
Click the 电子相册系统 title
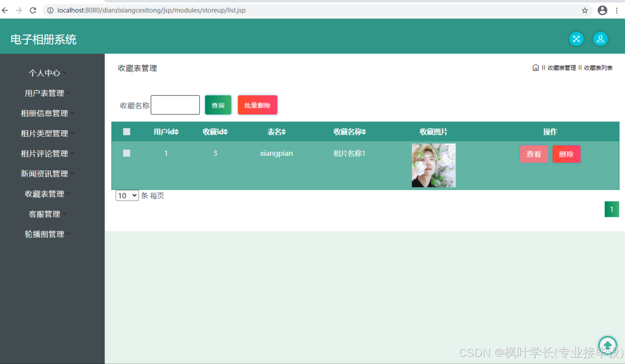point(43,39)
